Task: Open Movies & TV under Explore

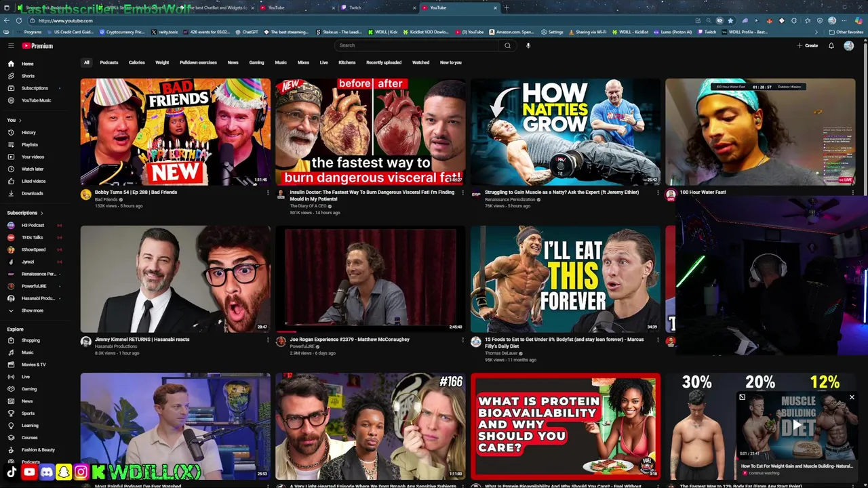Action: 33,365
